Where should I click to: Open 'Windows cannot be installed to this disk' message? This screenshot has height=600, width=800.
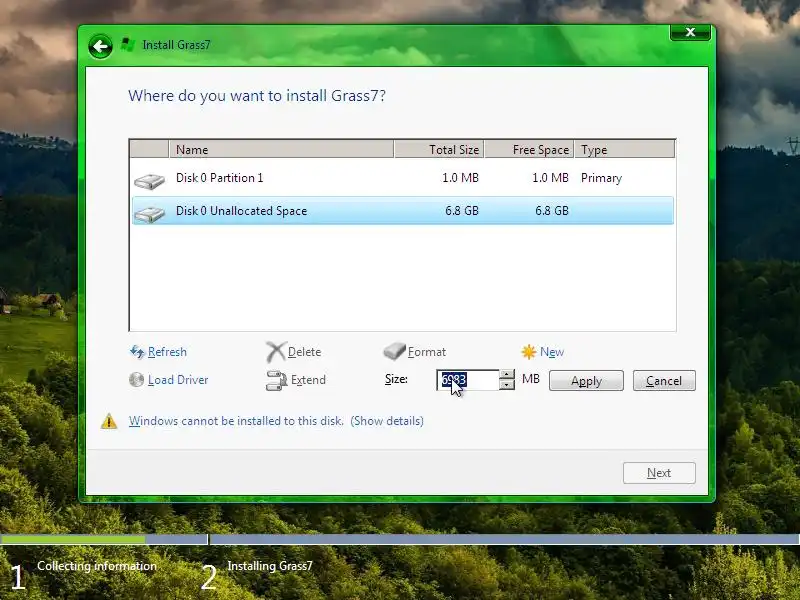pyautogui.click(x=236, y=421)
